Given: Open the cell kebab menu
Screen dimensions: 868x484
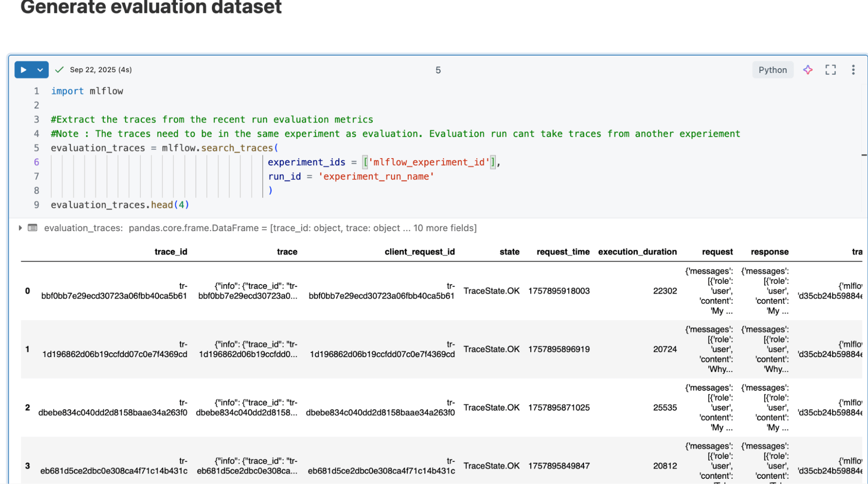Looking at the screenshot, I should coord(853,70).
